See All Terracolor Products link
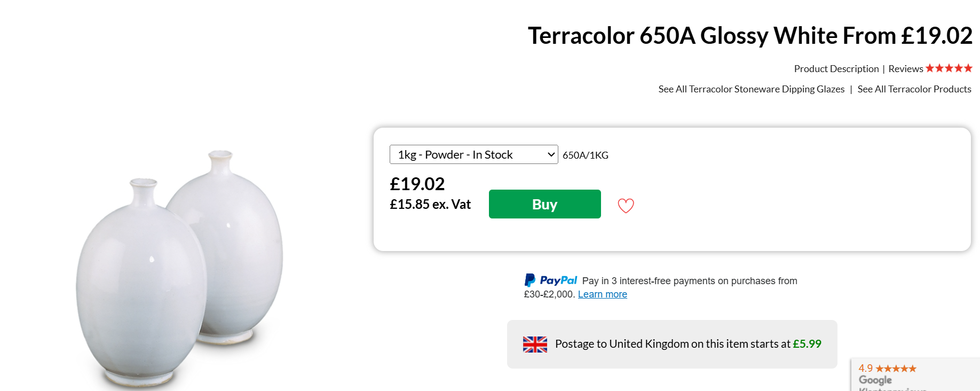This screenshot has height=391, width=980. pyautogui.click(x=914, y=89)
